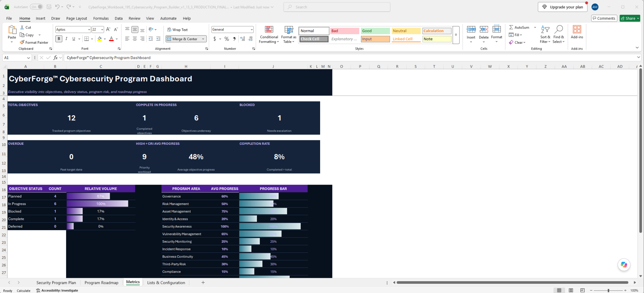Click Find & Select magnifier icon
The width and height of the screenshot is (644, 293).
pos(558,30)
